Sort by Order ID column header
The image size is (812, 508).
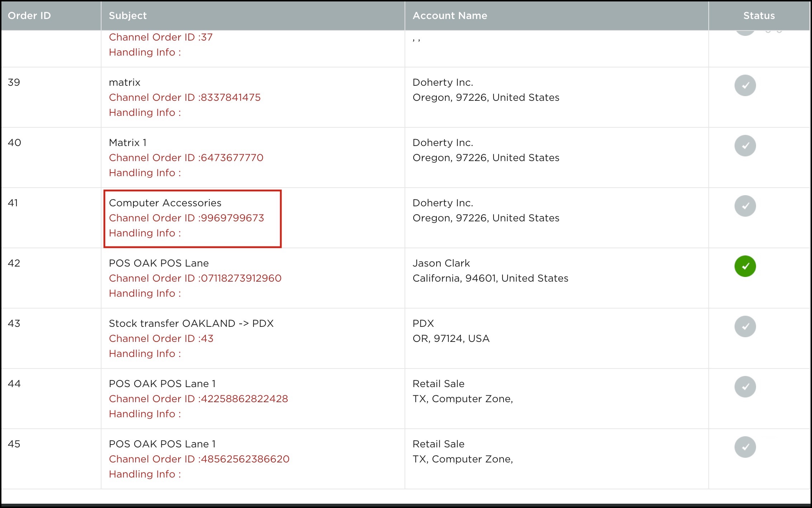(29, 15)
